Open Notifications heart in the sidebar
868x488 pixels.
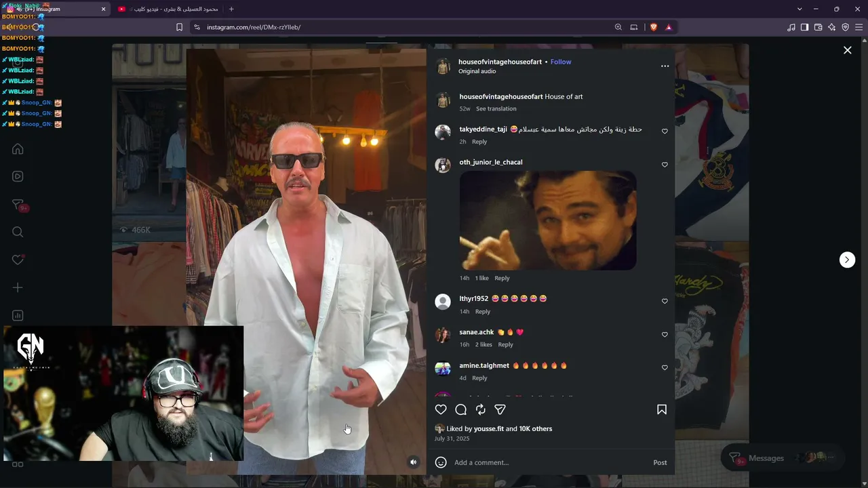(x=18, y=260)
